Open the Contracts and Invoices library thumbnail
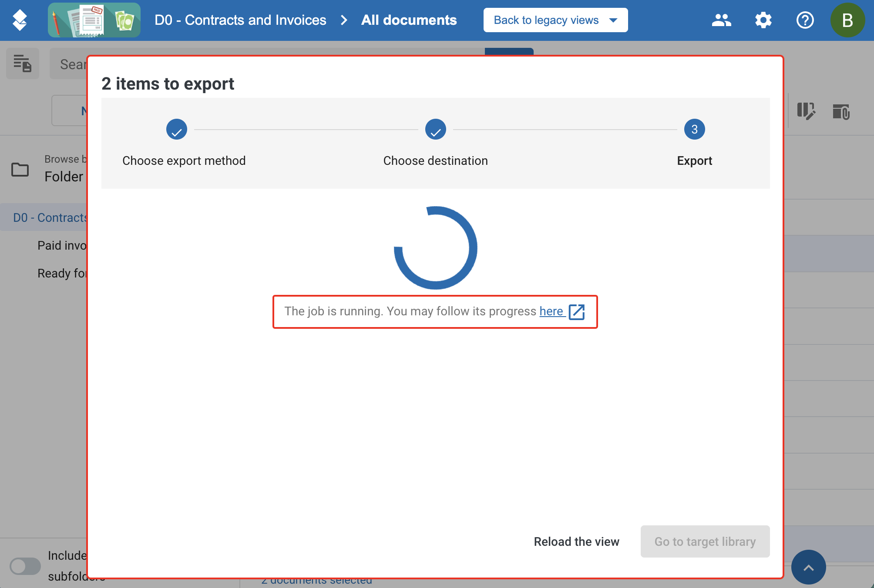The image size is (874, 588). pyautogui.click(x=94, y=20)
